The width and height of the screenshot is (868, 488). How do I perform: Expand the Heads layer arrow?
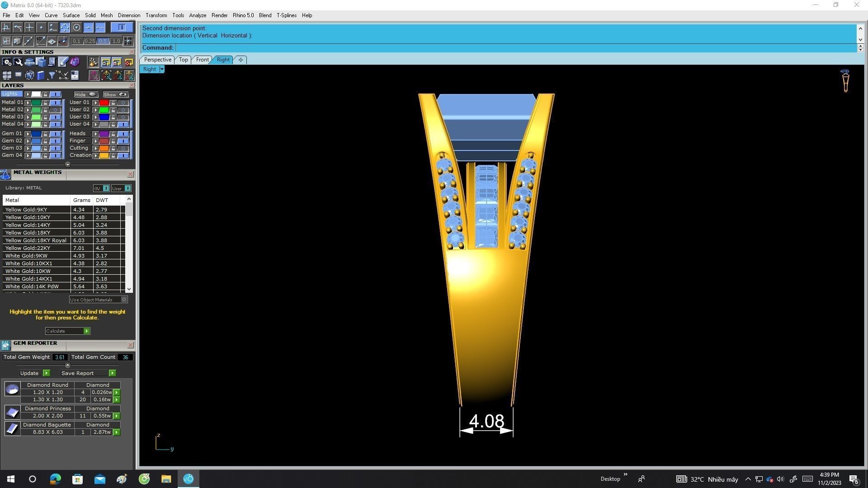pos(95,134)
